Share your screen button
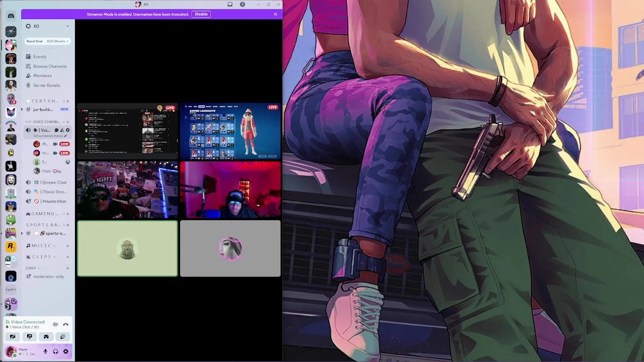Screen dimensions: 644x362 click(29, 337)
